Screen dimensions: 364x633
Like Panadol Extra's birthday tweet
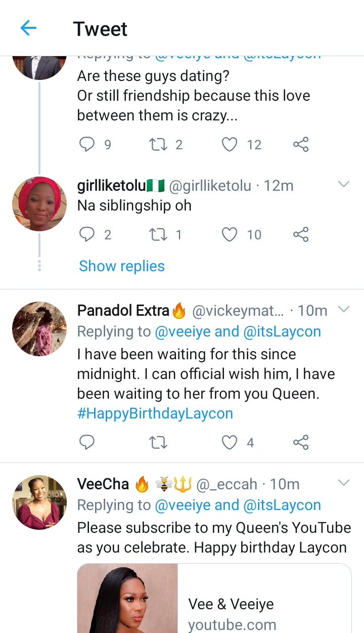tap(230, 443)
